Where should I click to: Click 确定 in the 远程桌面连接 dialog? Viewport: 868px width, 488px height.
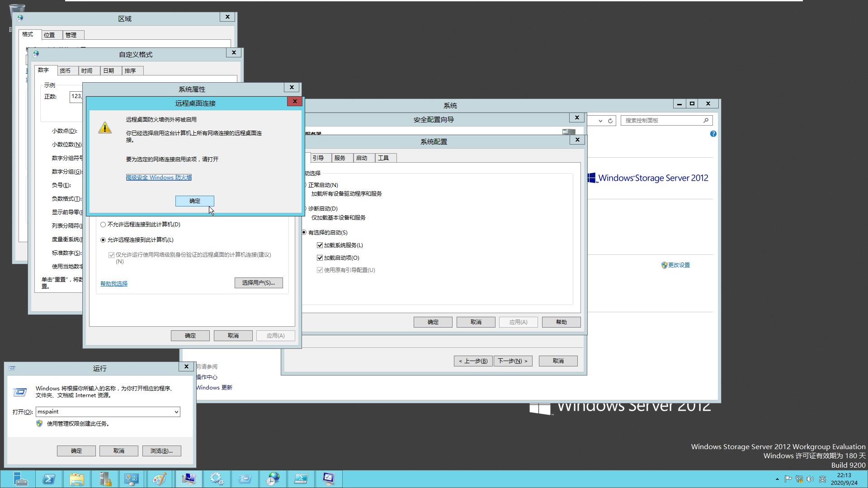click(x=194, y=201)
